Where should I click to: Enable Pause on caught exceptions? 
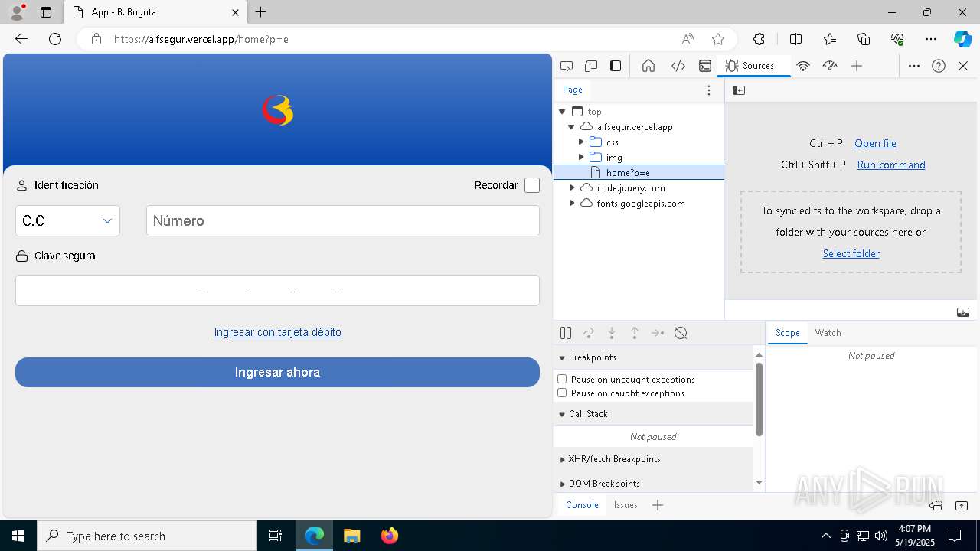point(562,393)
